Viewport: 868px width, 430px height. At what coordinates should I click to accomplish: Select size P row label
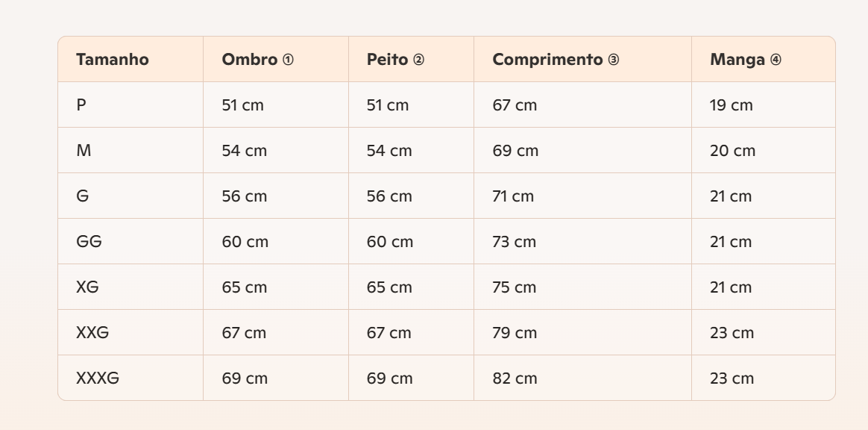[81, 105]
